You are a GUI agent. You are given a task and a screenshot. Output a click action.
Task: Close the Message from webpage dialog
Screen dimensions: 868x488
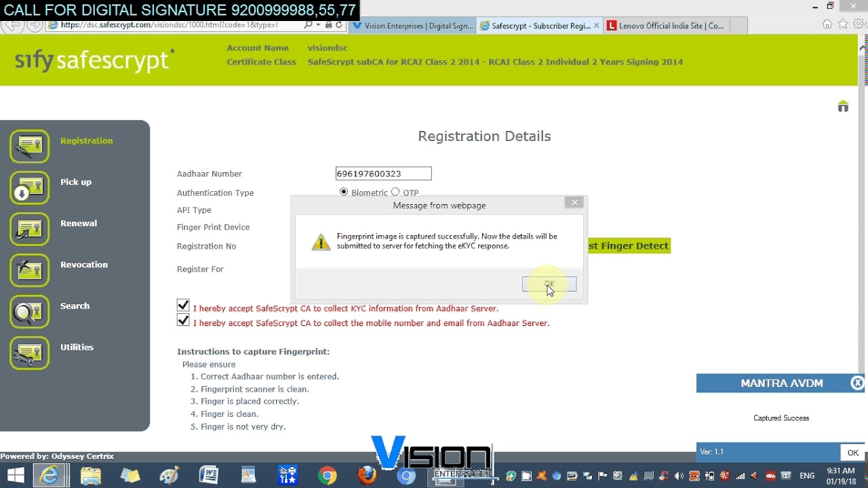pyautogui.click(x=574, y=203)
